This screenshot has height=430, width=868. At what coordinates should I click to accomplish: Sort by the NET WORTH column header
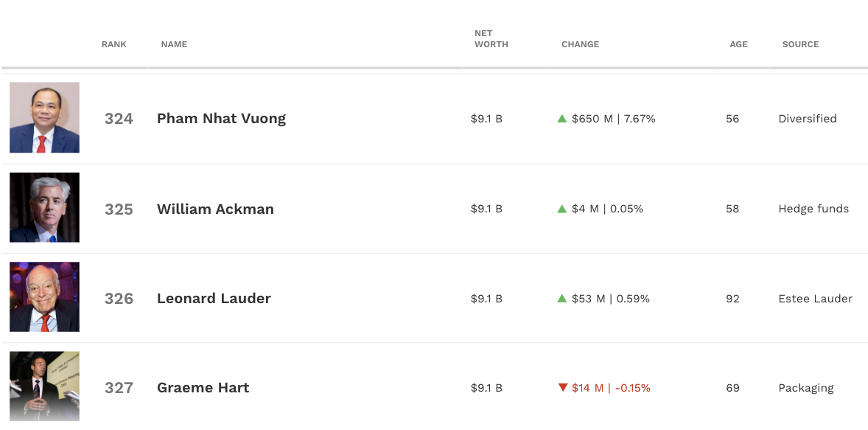491,39
